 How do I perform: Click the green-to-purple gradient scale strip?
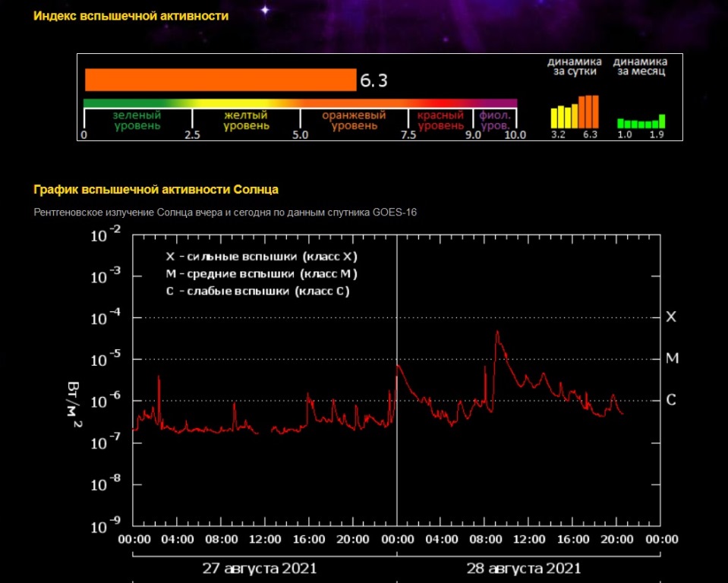tap(300, 102)
